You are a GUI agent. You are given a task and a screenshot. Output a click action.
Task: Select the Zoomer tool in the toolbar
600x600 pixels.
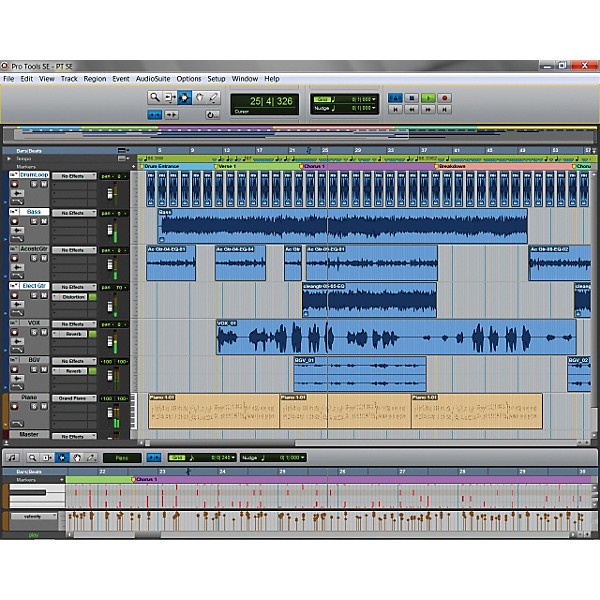[155, 98]
